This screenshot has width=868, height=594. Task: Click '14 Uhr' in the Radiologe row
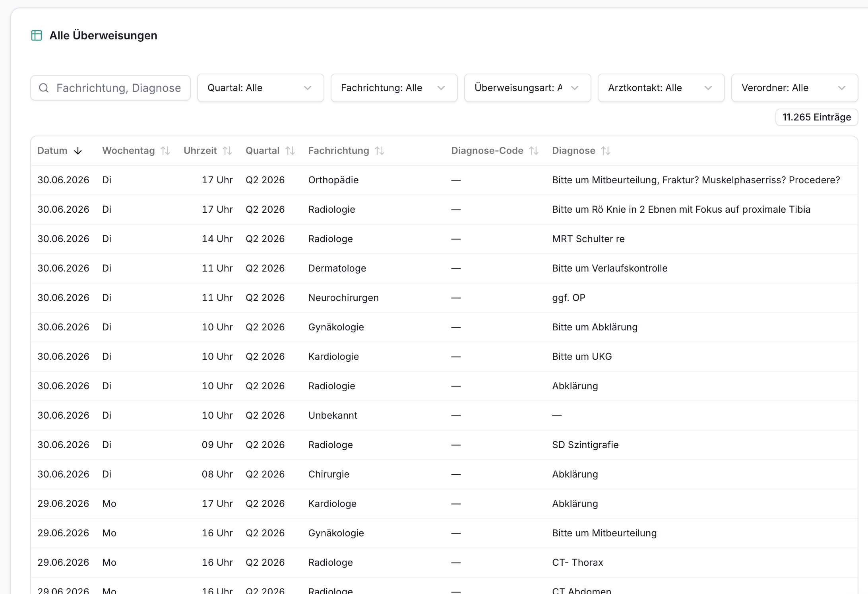click(x=217, y=239)
